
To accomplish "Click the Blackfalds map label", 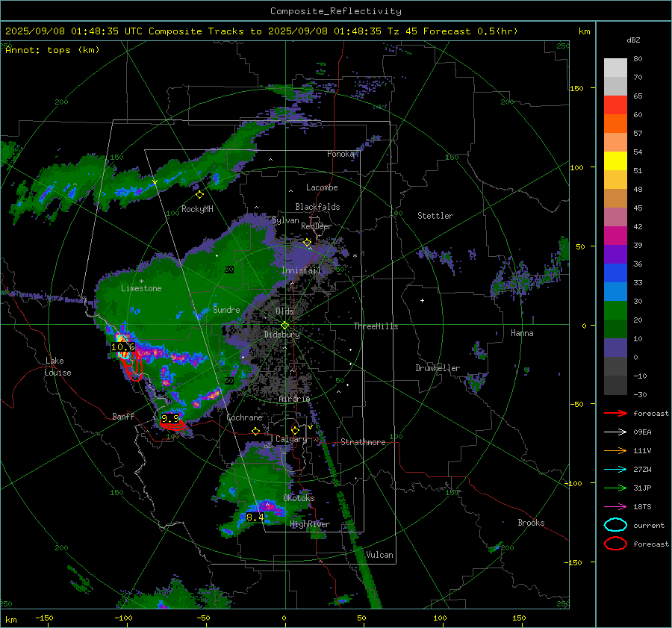I will [317, 207].
